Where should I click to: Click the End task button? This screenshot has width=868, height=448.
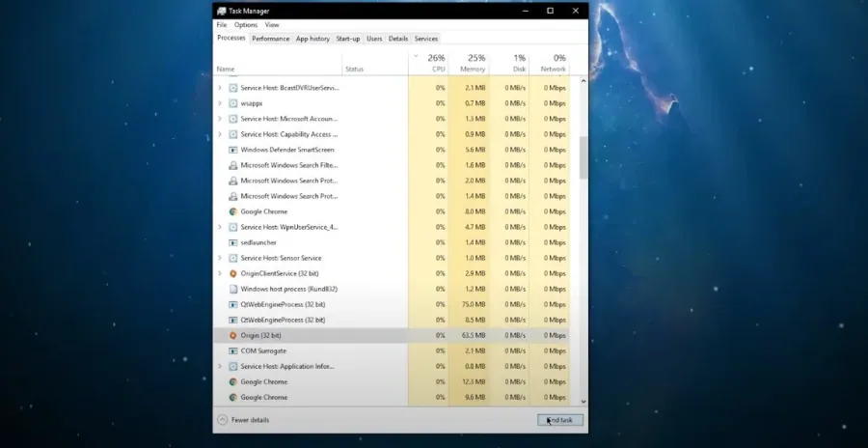click(560, 420)
